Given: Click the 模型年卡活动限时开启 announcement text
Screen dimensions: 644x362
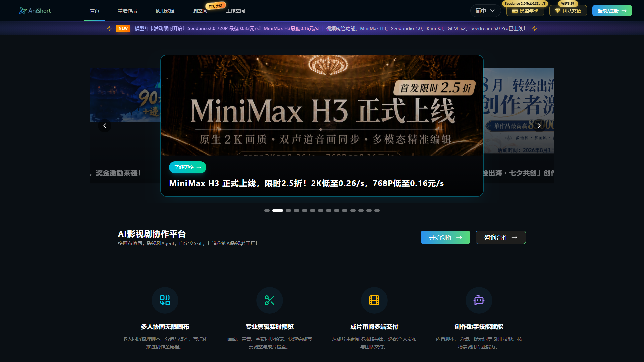Looking at the screenshot, I should pos(227,28).
